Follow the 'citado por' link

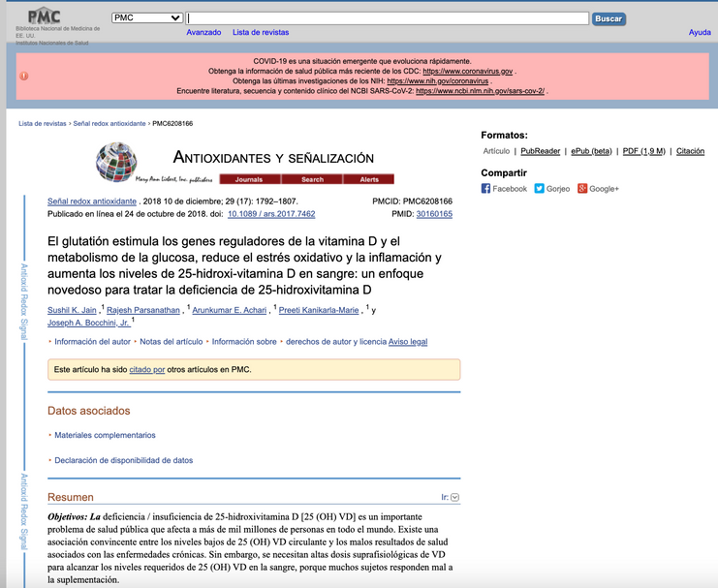tap(147, 370)
